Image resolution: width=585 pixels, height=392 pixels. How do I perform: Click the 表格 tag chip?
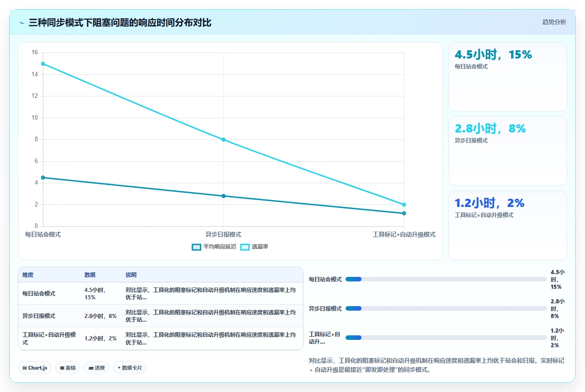(68, 368)
